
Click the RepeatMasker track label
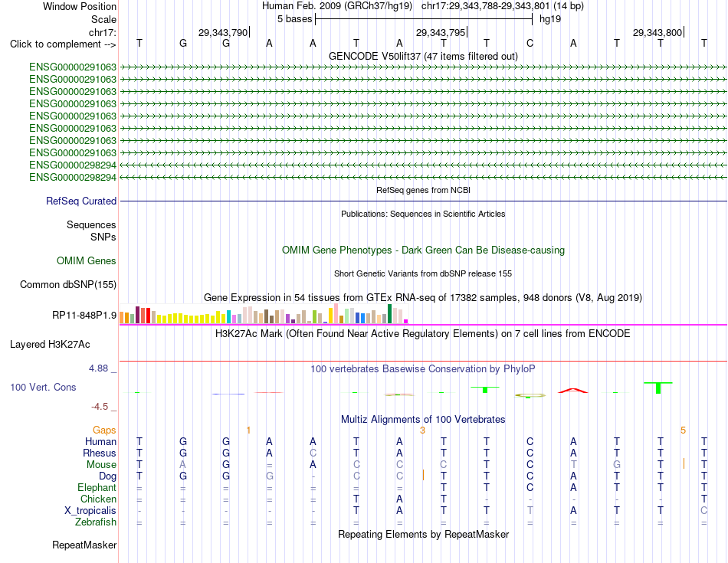tap(84, 545)
